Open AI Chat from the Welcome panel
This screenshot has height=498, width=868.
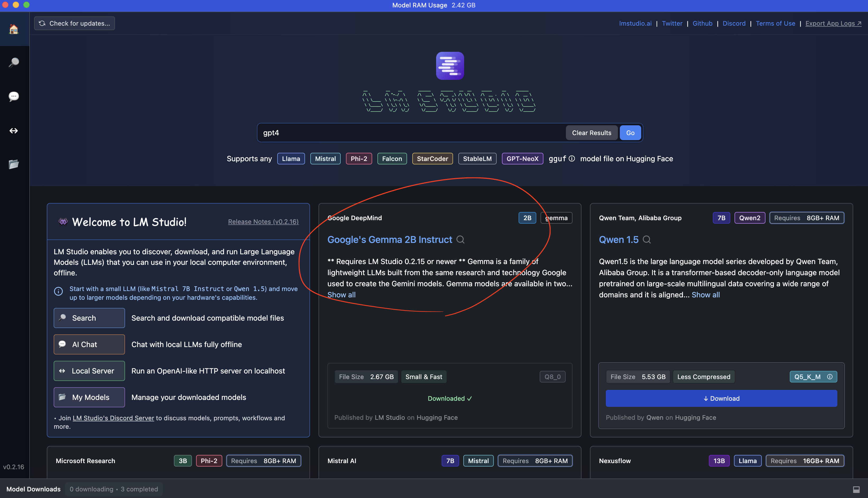[x=89, y=344]
